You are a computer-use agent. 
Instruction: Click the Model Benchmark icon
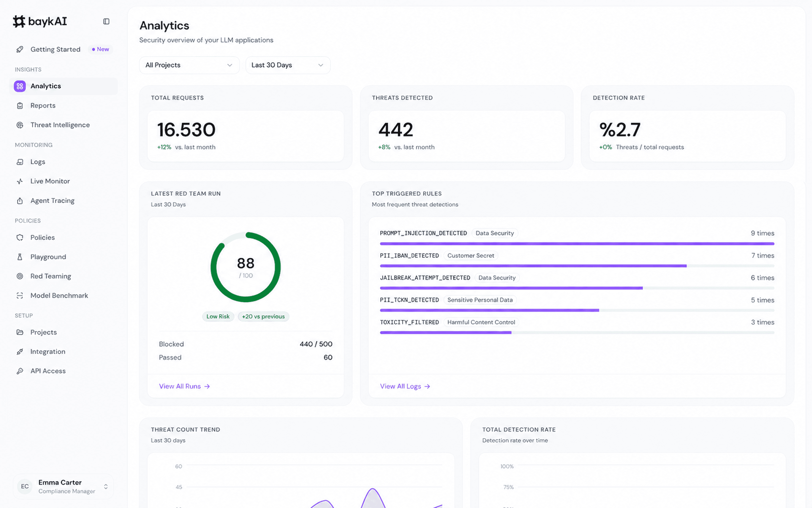pyautogui.click(x=20, y=296)
